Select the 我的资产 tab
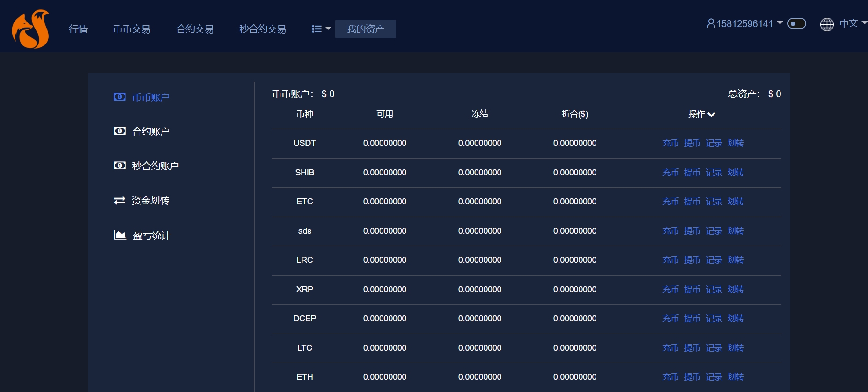The height and width of the screenshot is (392, 868). pos(365,29)
